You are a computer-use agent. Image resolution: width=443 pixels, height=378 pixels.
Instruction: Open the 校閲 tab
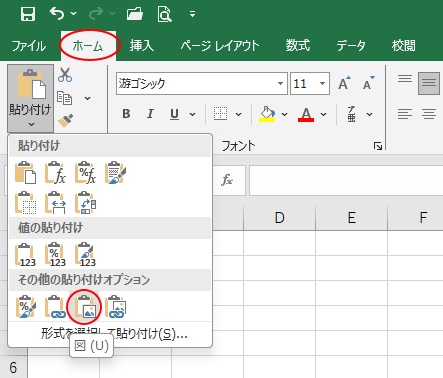tap(404, 46)
